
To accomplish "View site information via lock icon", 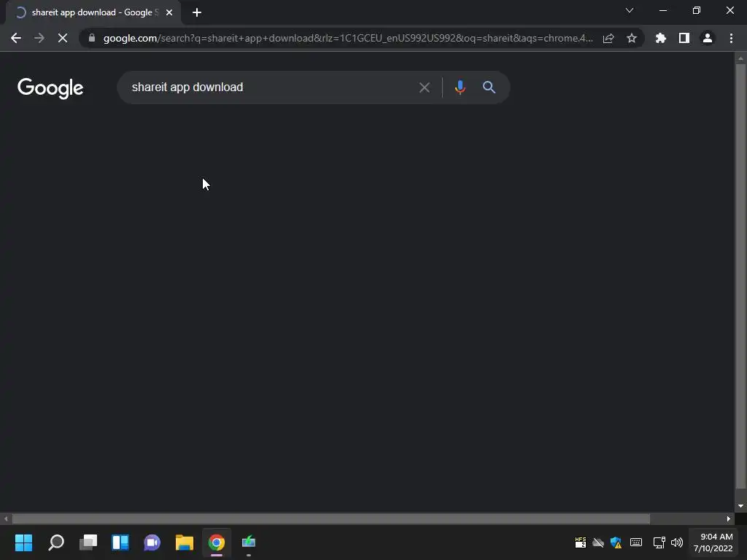I will point(91,38).
